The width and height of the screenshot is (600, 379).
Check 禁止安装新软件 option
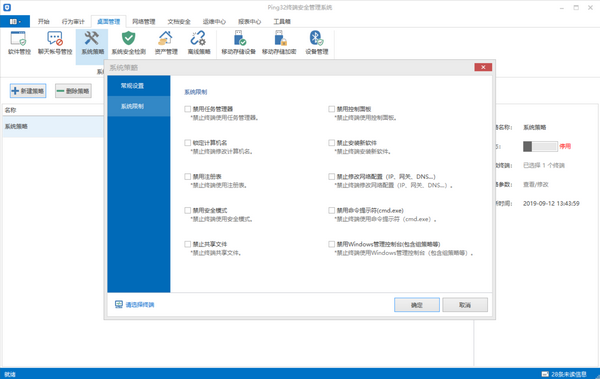tap(331, 143)
